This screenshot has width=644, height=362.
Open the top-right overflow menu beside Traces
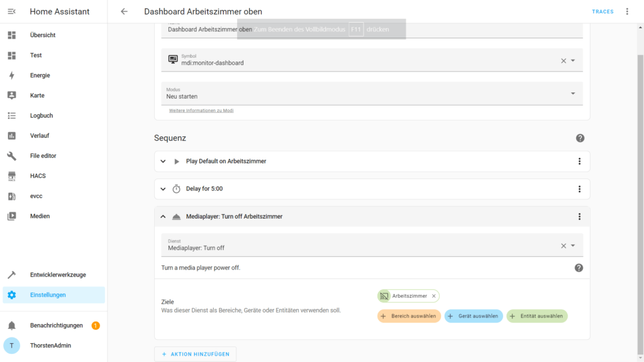pos(626,11)
